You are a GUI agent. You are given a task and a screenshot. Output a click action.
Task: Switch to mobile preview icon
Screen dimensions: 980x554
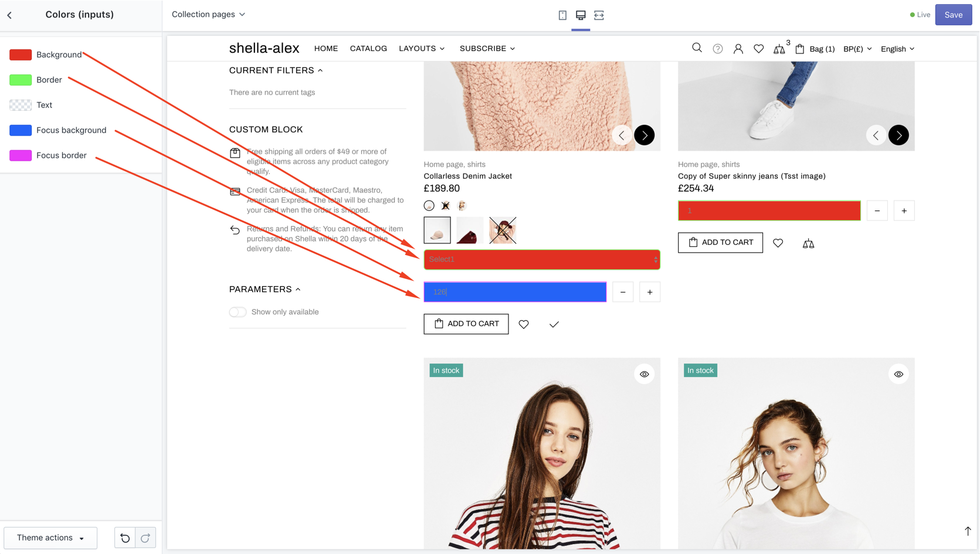pos(562,15)
